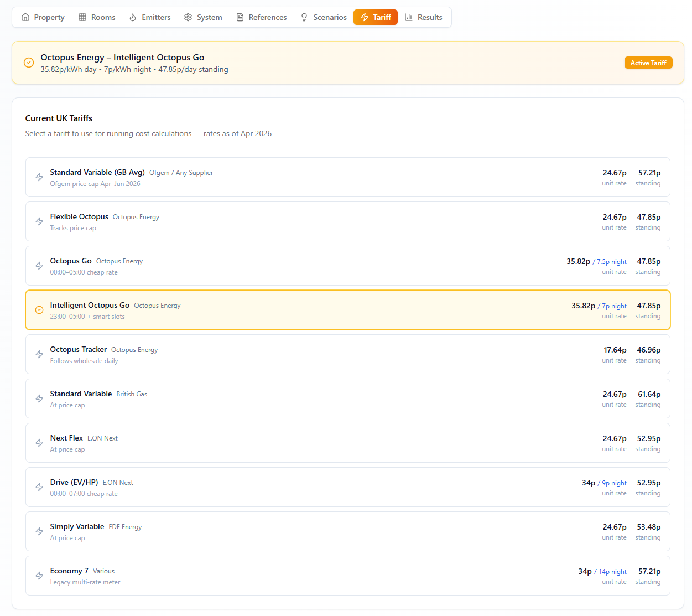This screenshot has height=616, width=692.
Task: Click the lightbulb icon on Scenarios tab
Action: pos(304,17)
